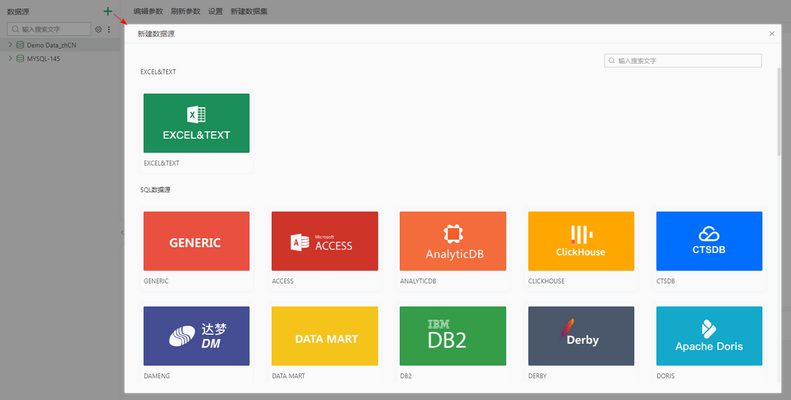Click the green plus add data source icon
This screenshot has height=400, width=791.
[107, 11]
